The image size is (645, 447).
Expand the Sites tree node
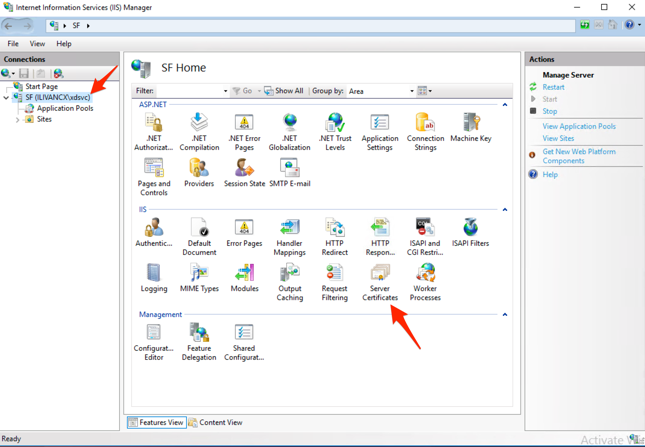tap(17, 120)
